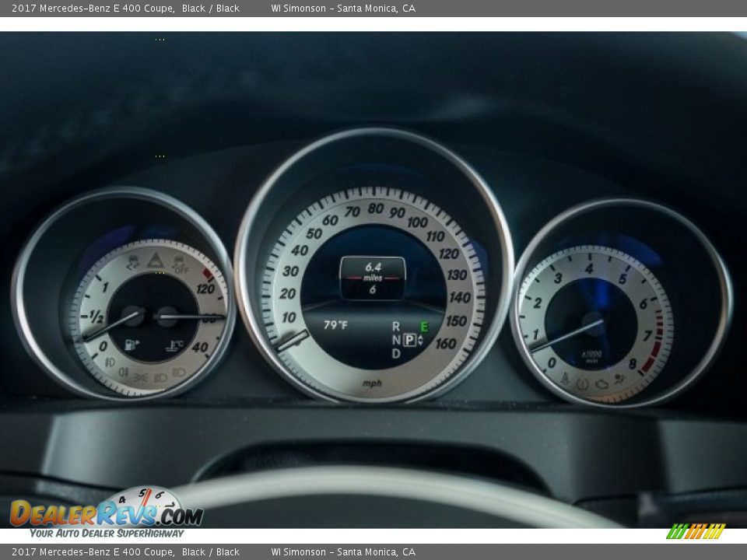Click the R gear letter
The width and height of the screenshot is (747, 560).
click(x=396, y=326)
